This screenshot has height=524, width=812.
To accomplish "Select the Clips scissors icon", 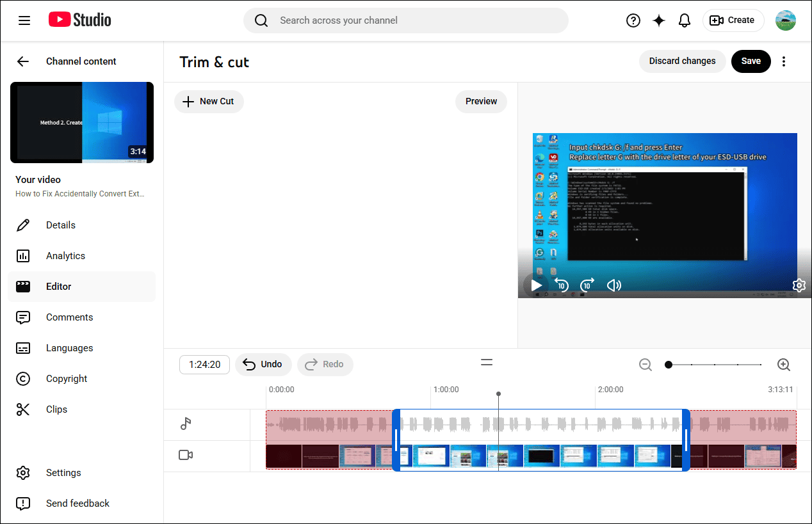I will (23, 409).
